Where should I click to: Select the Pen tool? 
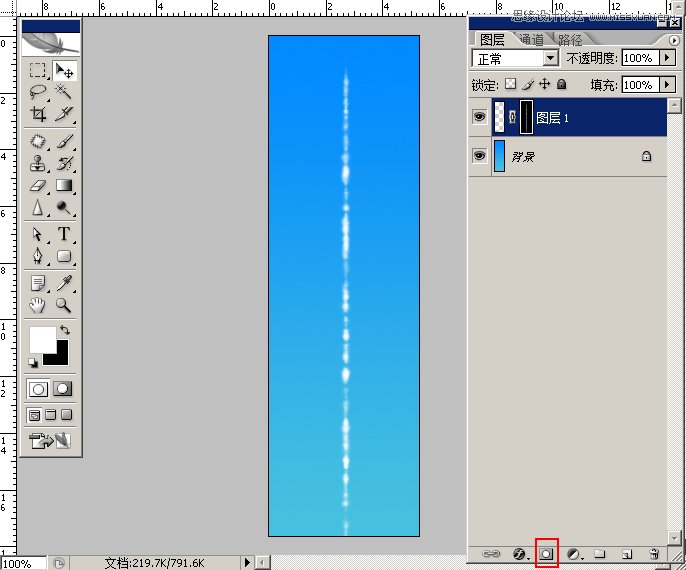click(38, 256)
